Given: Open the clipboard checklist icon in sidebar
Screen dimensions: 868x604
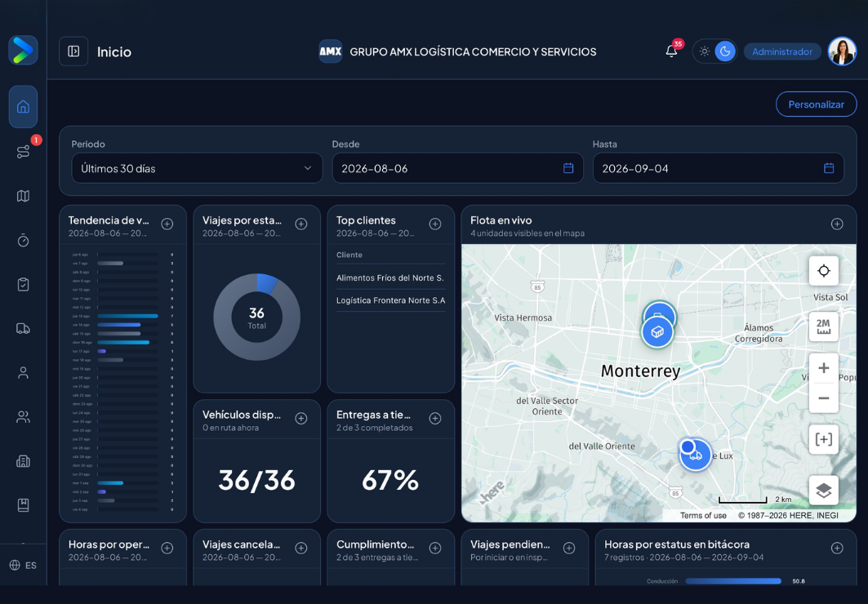Looking at the screenshot, I should pos(23,284).
